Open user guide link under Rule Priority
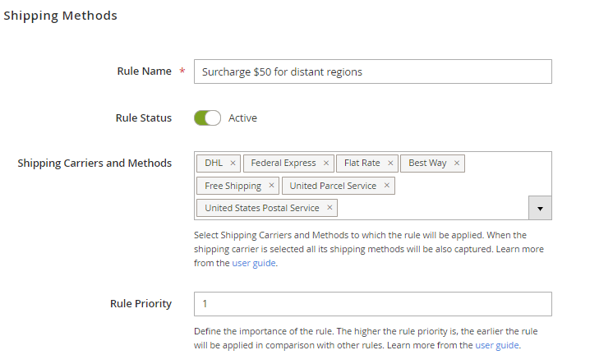Viewport: 613px width, 364px height. [x=496, y=345]
